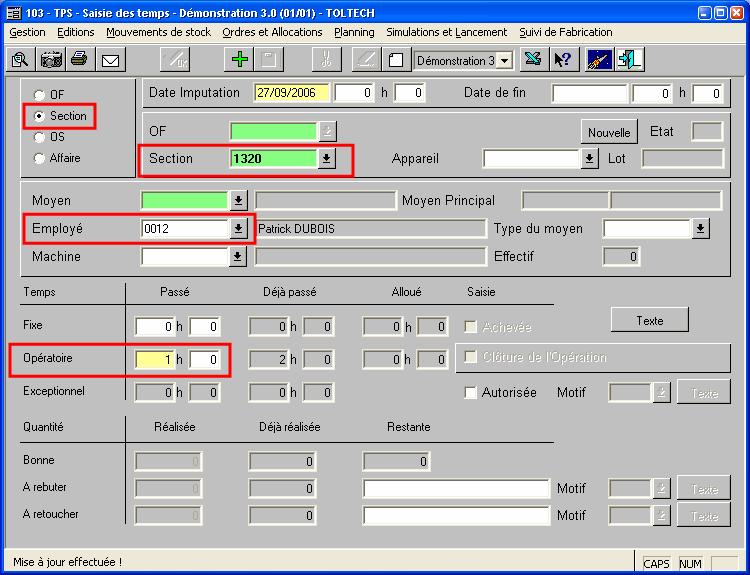Viewport: 750px width, 575px height.
Task: Open the Employé dropdown list
Action: [x=238, y=229]
